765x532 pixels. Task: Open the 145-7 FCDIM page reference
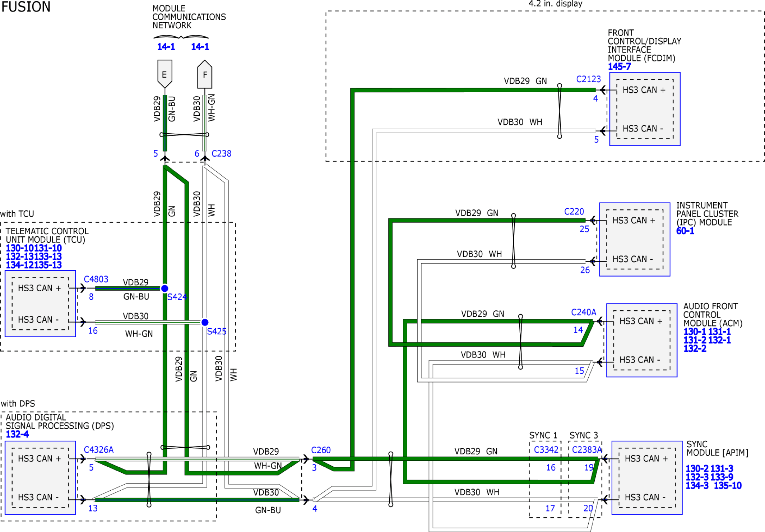point(619,66)
